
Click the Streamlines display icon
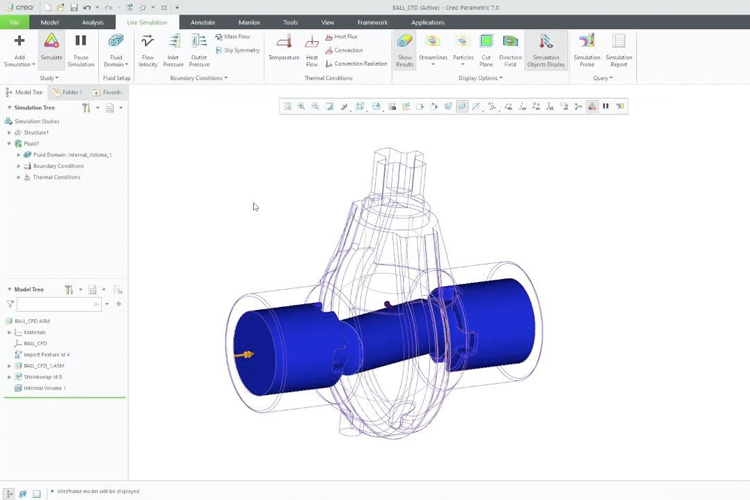coord(433,47)
